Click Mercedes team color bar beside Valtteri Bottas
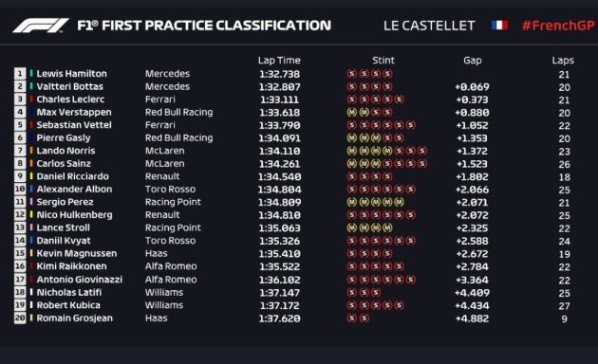 [31, 86]
